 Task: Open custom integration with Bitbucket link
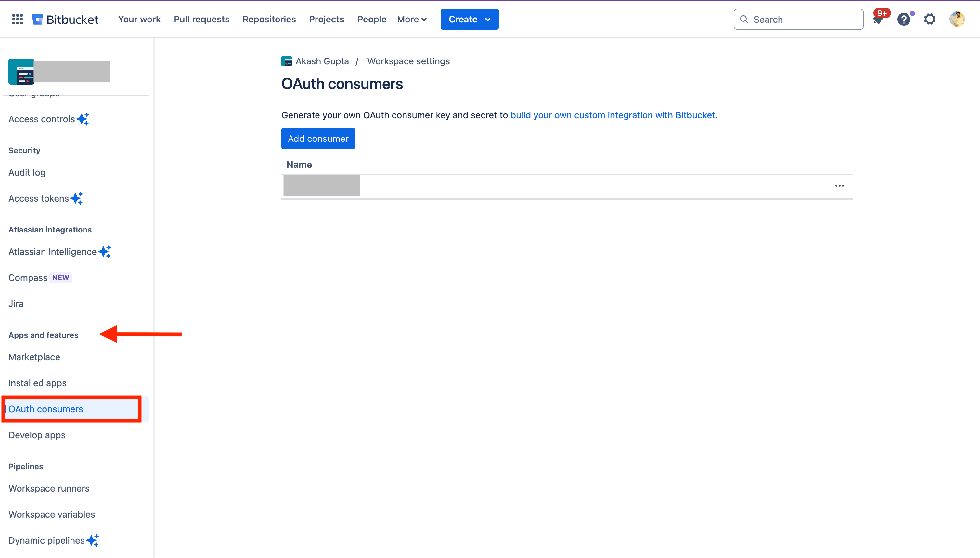(x=612, y=115)
